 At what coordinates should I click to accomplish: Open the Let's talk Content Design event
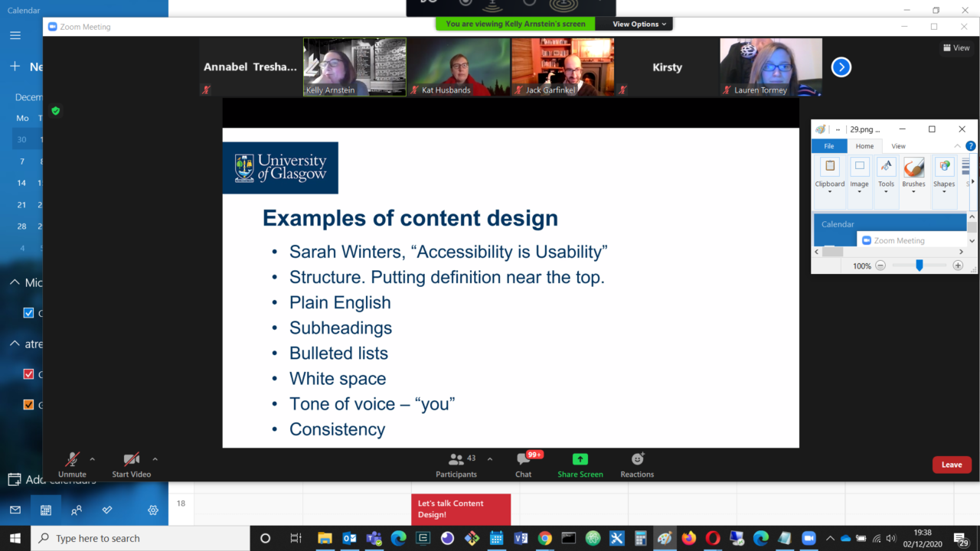click(x=460, y=507)
